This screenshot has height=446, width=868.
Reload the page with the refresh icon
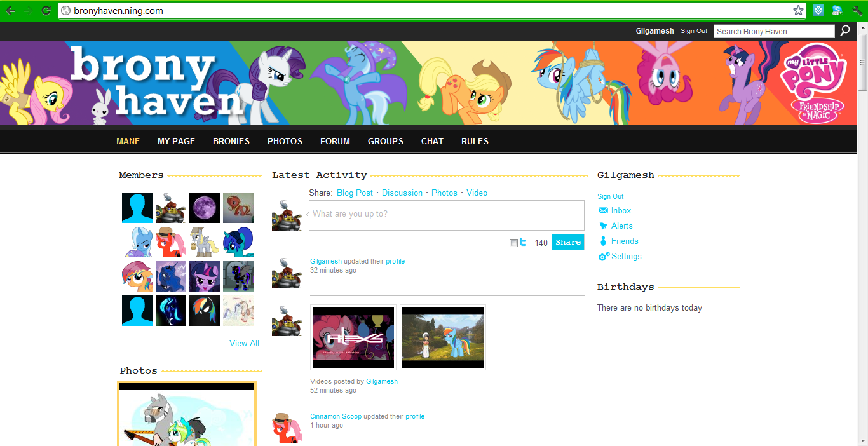tap(46, 11)
